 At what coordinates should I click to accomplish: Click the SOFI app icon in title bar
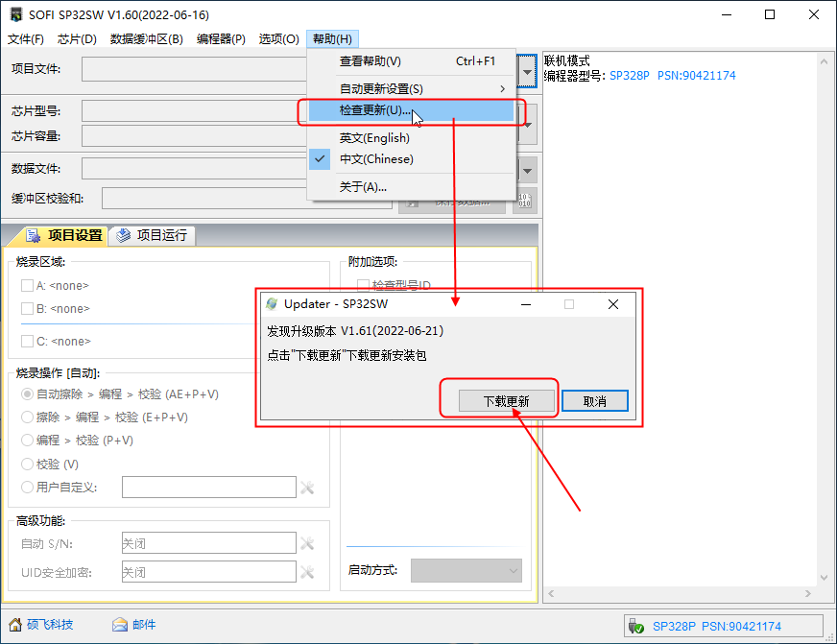pos(15,15)
